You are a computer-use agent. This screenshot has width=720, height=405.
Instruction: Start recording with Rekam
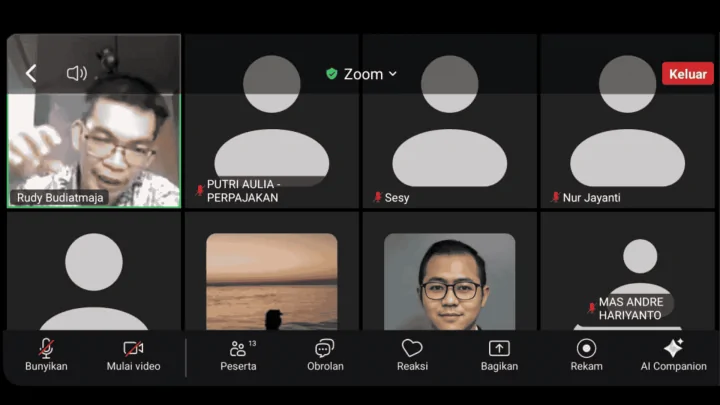point(586,354)
